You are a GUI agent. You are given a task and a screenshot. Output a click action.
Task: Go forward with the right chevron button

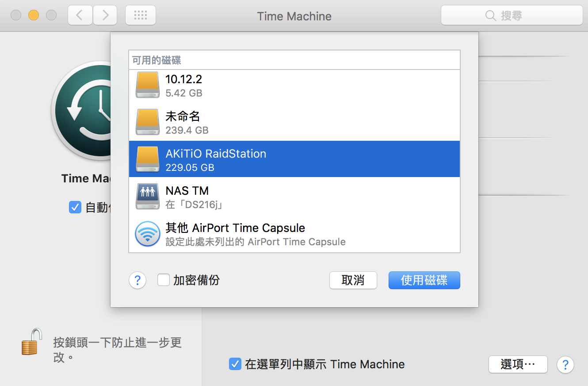[105, 15]
